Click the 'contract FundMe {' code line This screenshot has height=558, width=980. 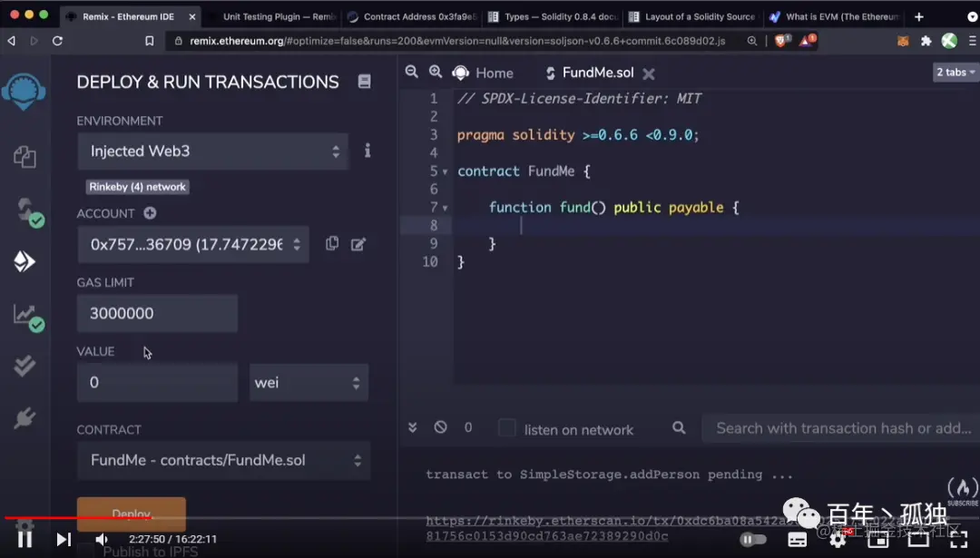(x=524, y=171)
